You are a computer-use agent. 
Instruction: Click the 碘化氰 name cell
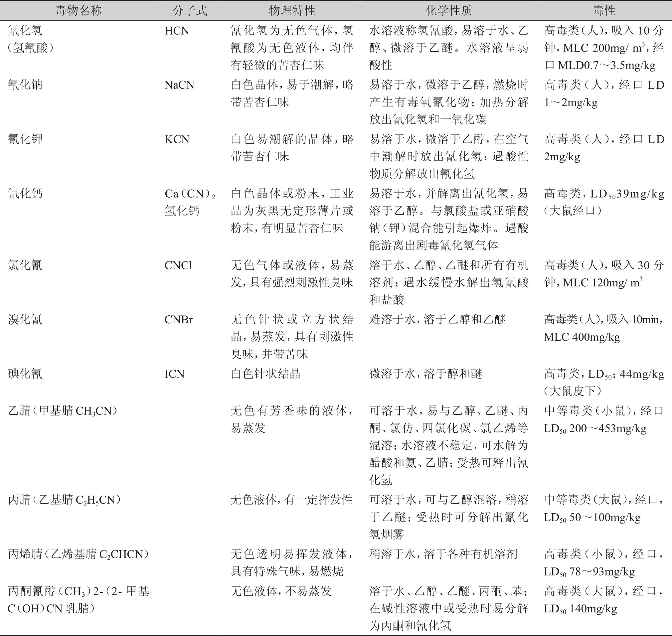click(25, 374)
